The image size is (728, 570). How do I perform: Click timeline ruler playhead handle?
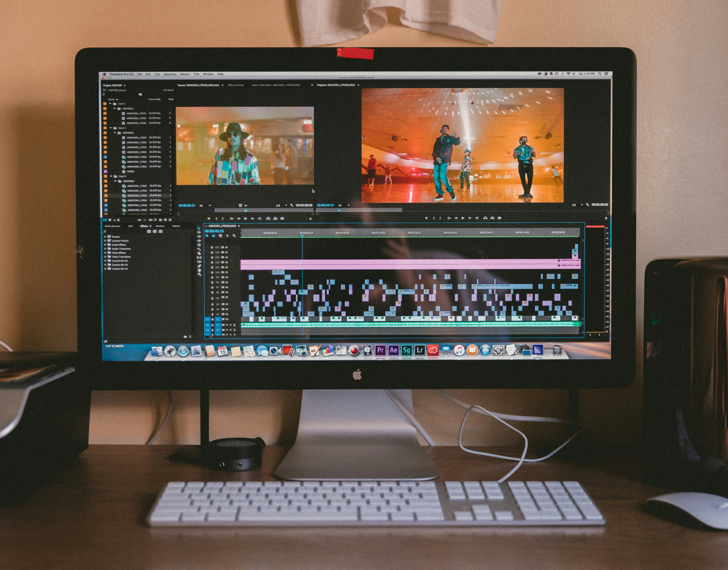pos(302,236)
